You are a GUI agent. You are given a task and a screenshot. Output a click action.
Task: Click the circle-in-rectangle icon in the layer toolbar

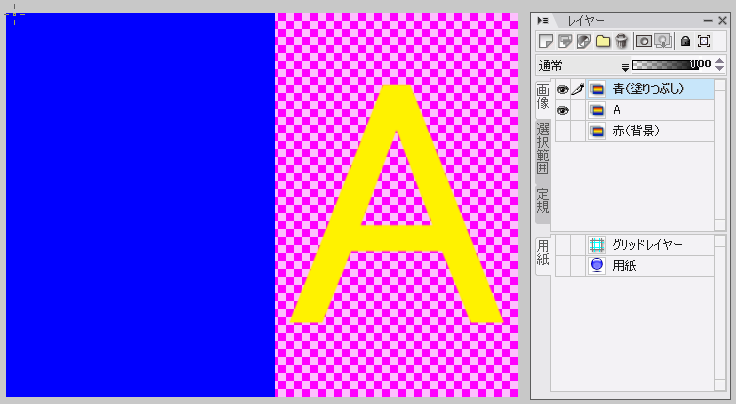(x=644, y=41)
